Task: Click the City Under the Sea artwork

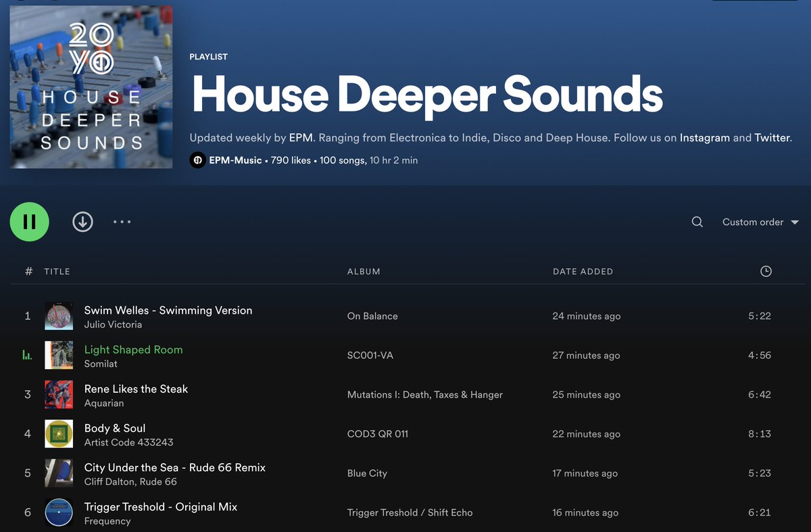Action: 59,473
